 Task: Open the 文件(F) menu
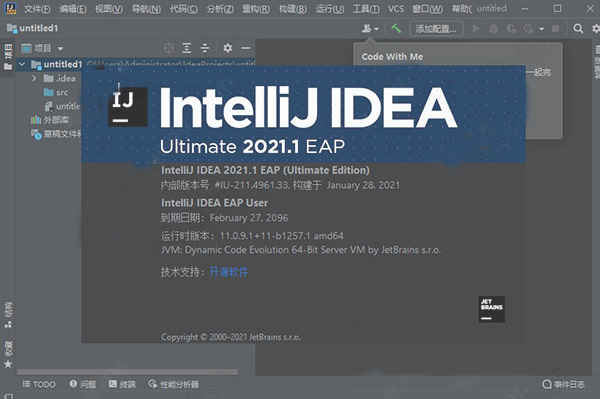click(x=37, y=8)
